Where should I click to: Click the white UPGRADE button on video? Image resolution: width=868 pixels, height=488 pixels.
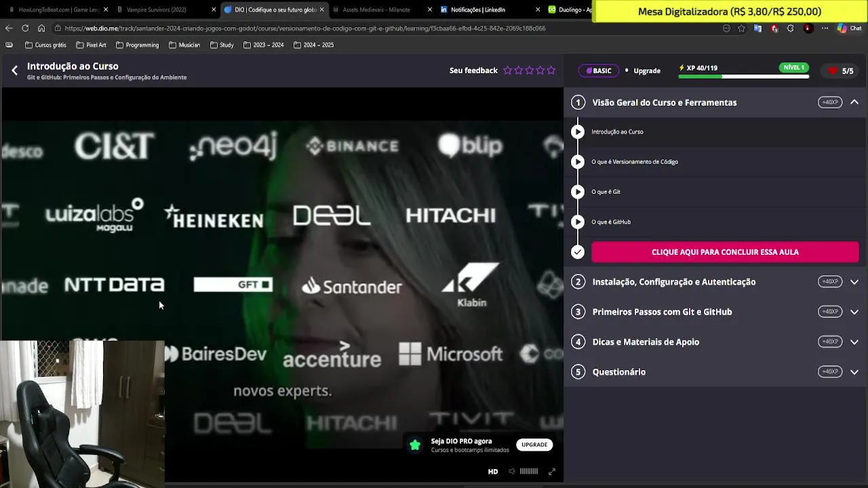coord(534,445)
